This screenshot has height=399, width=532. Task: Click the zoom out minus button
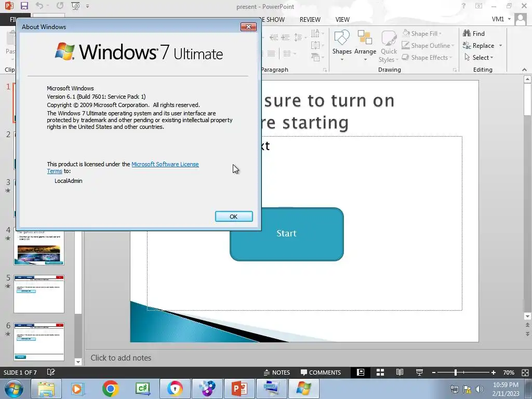pos(434,372)
